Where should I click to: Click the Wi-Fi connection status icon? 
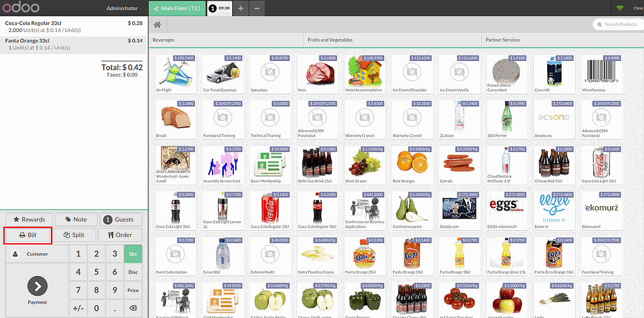[x=619, y=8]
